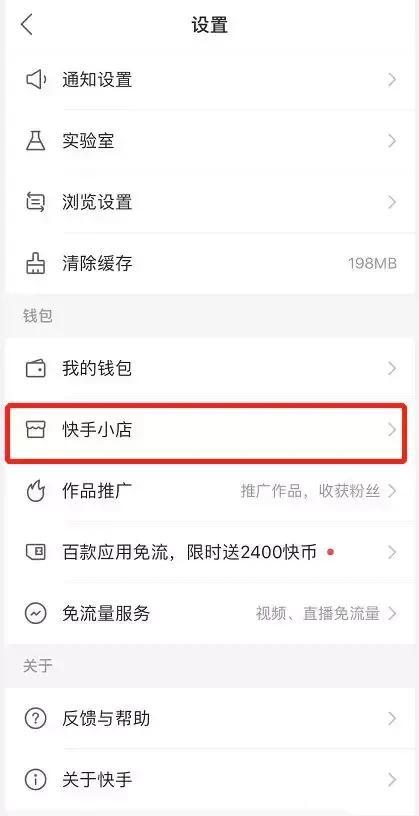Click the 浏览设置 list icon
419x816 pixels.
(36, 202)
